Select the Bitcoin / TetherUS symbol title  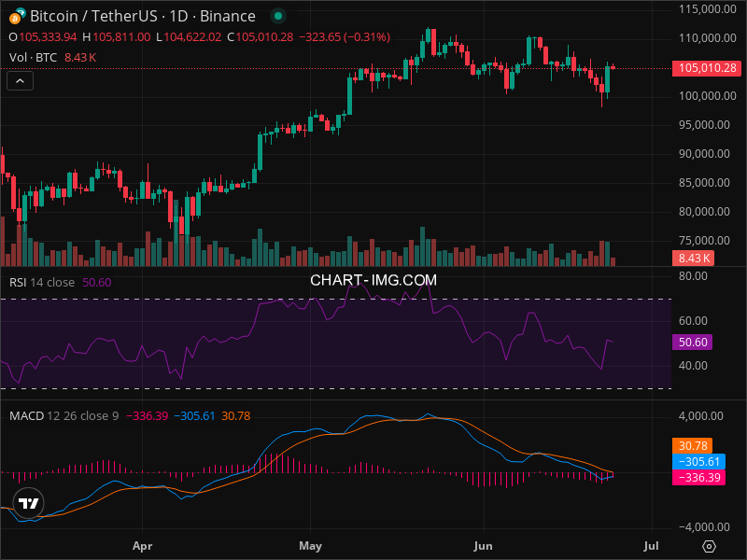pyautogui.click(x=143, y=16)
